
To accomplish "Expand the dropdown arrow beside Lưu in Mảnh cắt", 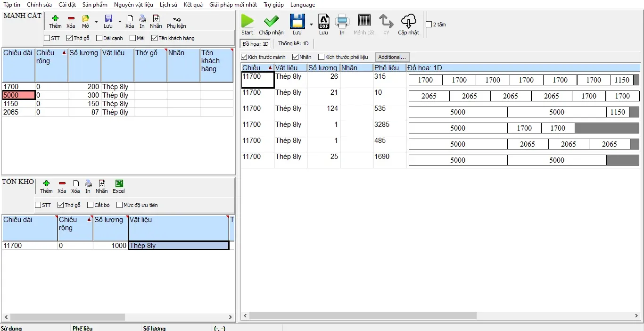I will (x=120, y=22).
